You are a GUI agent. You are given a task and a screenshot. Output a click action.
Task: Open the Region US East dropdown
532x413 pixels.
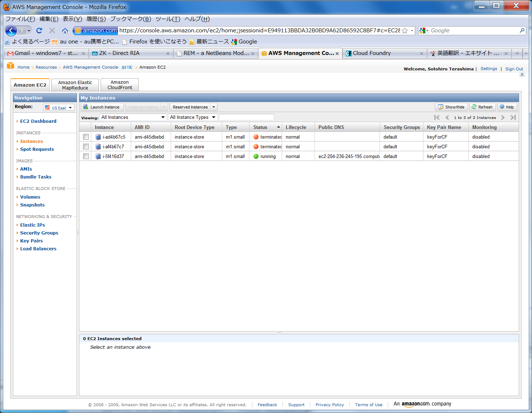[59, 108]
